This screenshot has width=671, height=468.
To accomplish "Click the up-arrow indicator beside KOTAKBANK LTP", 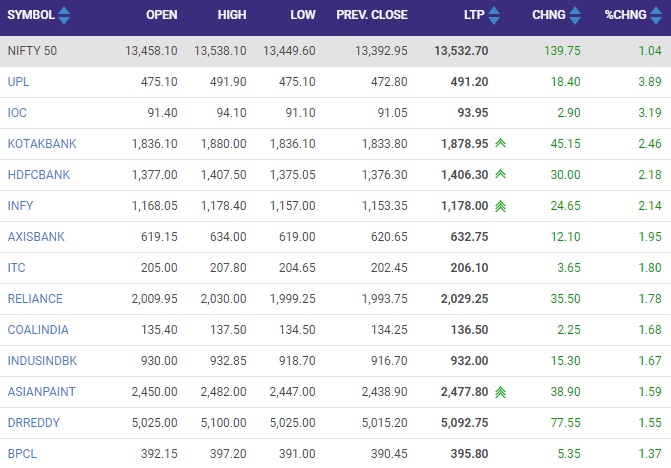I will tap(500, 143).
